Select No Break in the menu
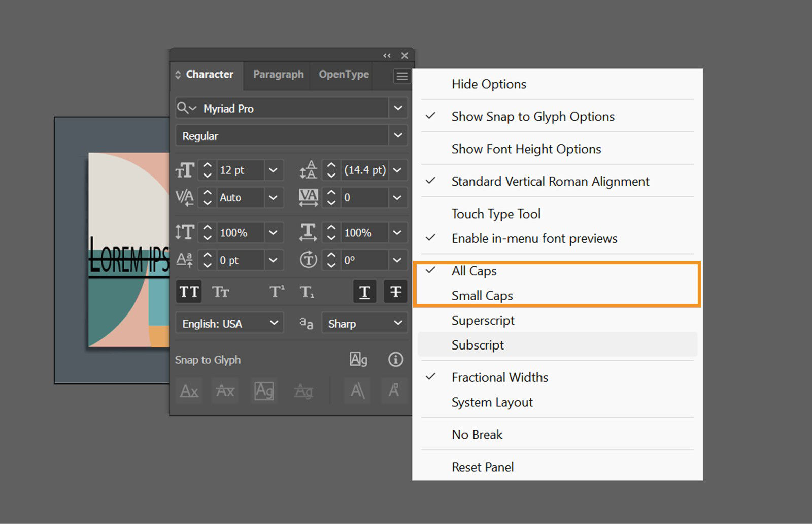 pos(557,435)
